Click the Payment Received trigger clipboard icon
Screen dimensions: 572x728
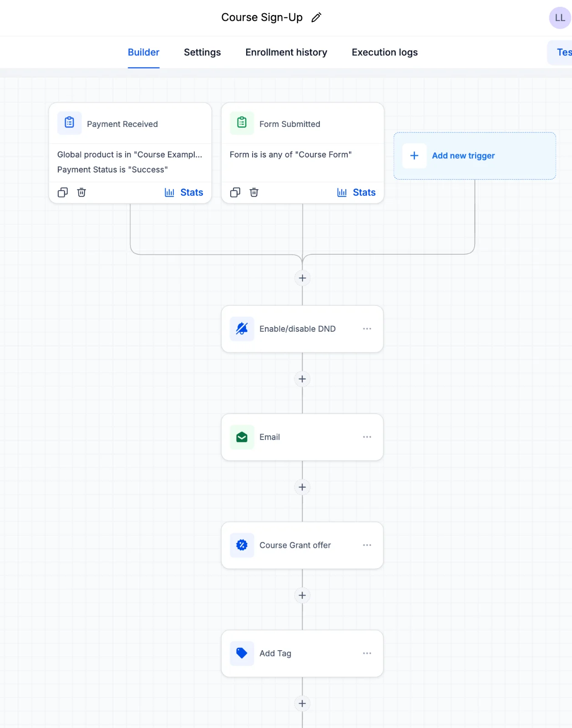coord(69,123)
